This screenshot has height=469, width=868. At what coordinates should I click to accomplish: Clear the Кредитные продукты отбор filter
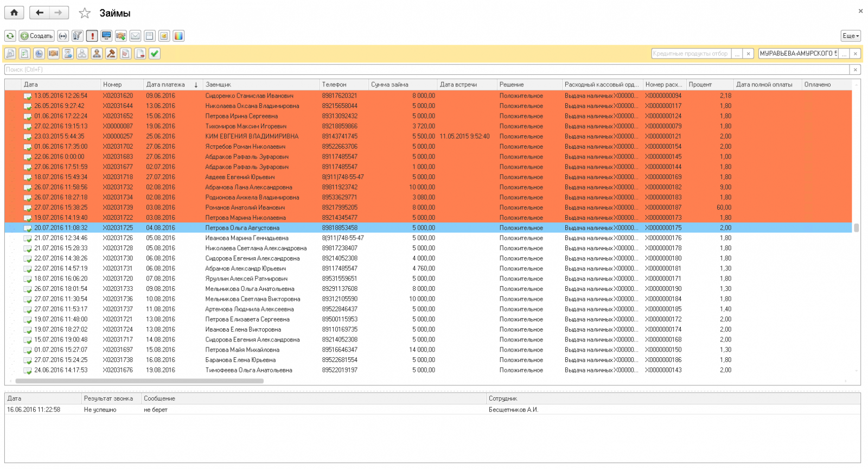748,53
